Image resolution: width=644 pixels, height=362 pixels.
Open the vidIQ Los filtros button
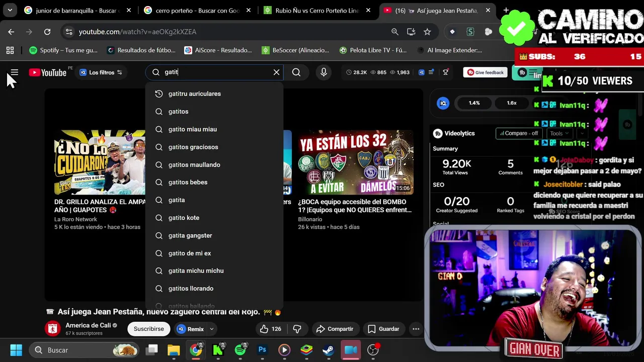pyautogui.click(x=101, y=72)
